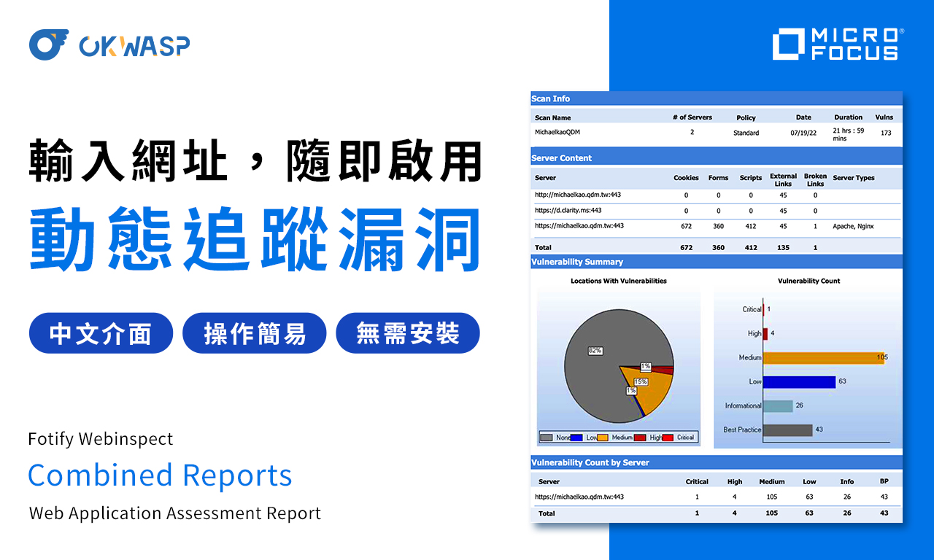Image resolution: width=934 pixels, height=560 pixels.
Task: Click the red Critical legend swatch
Action: 668,437
